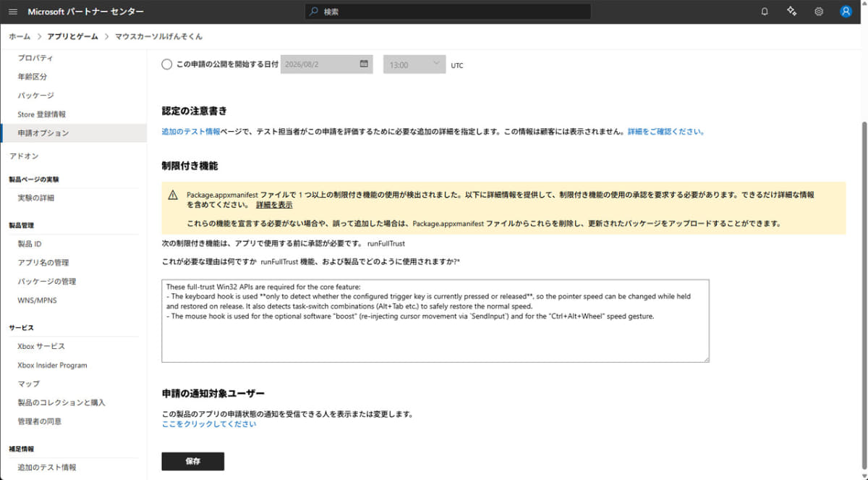Click the runFullTrust justification text area
Image resolution: width=868 pixels, height=480 pixels.
[x=435, y=321]
